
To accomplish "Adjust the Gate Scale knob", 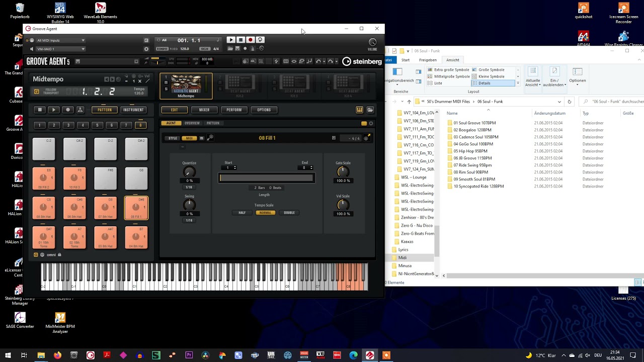I will [343, 171].
